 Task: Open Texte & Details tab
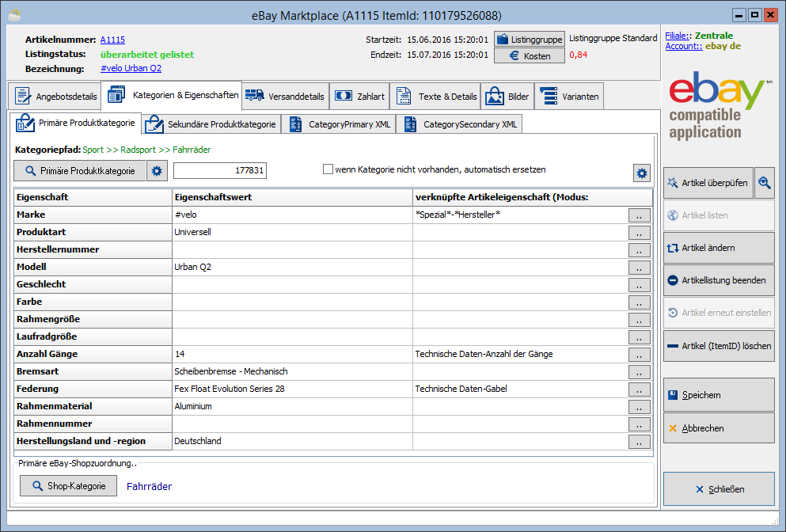[x=435, y=97]
